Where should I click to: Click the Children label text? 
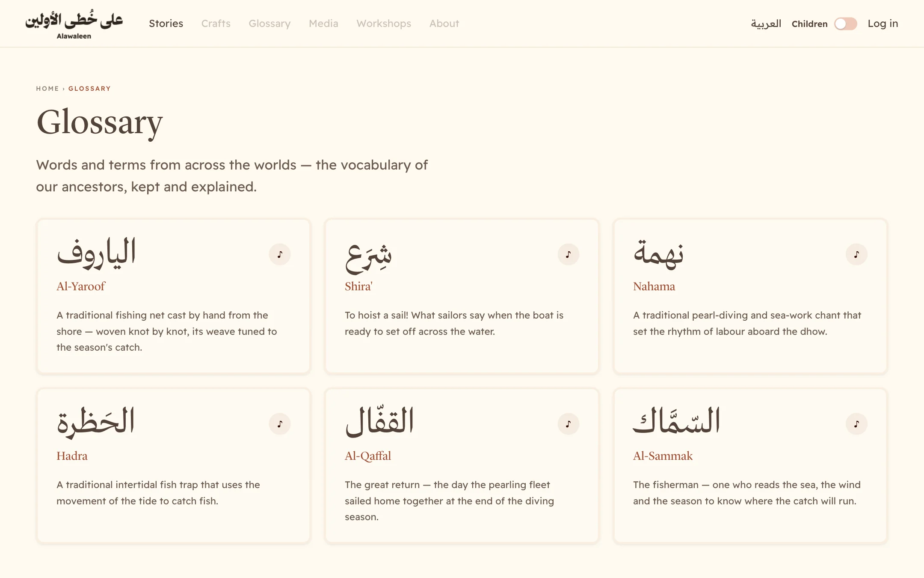[x=809, y=24]
